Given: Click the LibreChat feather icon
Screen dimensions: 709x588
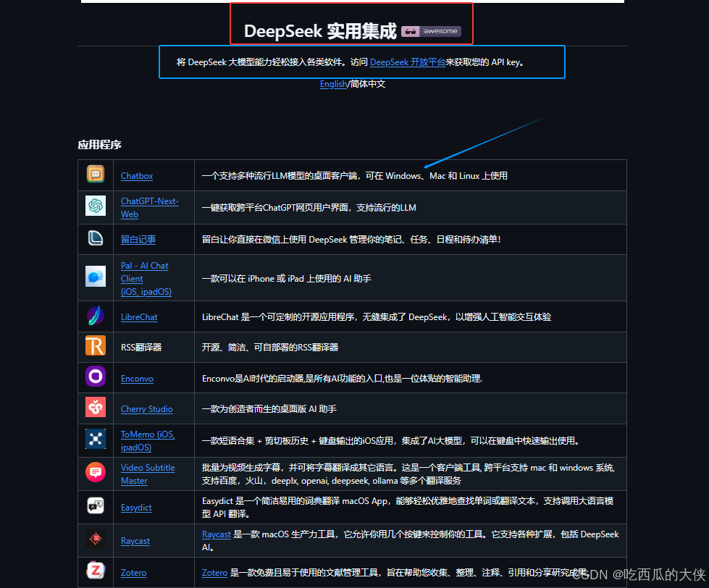Looking at the screenshot, I should [x=96, y=316].
